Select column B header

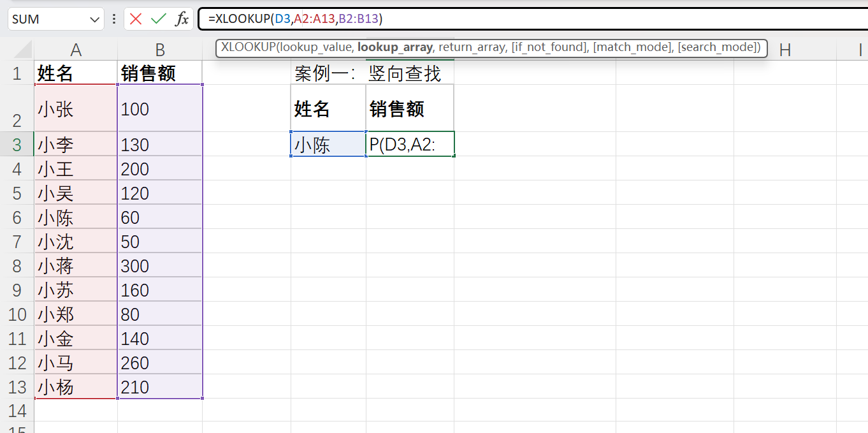160,50
